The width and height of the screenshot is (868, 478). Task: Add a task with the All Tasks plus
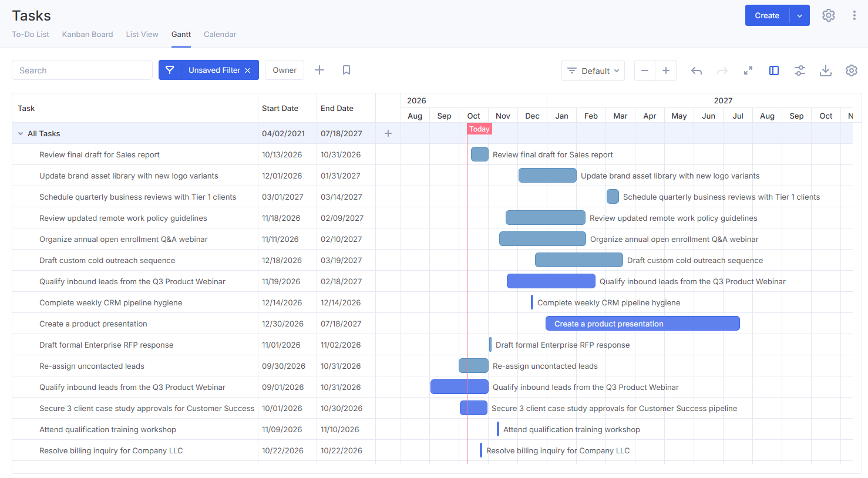click(388, 133)
